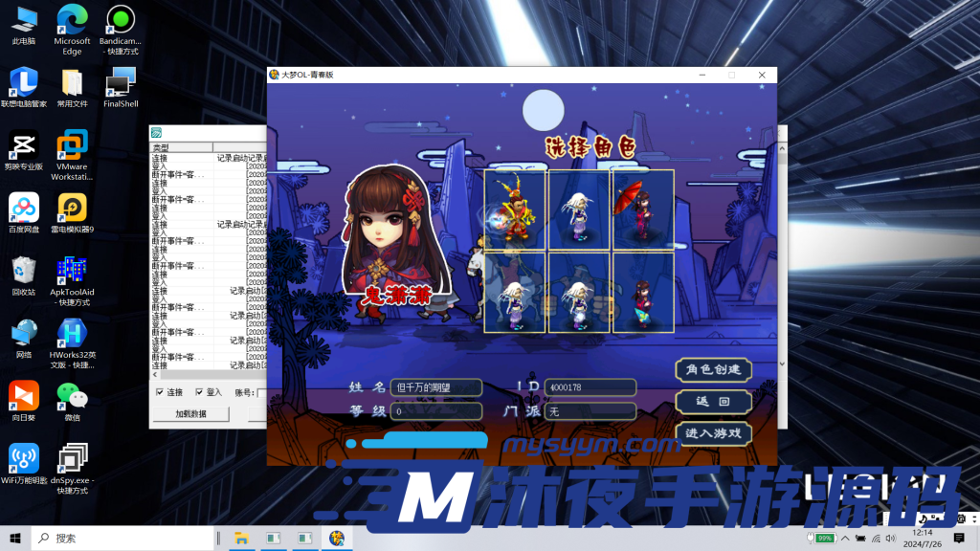The height and width of the screenshot is (551, 980).
Task: Click the 加载数据 button
Action: coord(189,414)
